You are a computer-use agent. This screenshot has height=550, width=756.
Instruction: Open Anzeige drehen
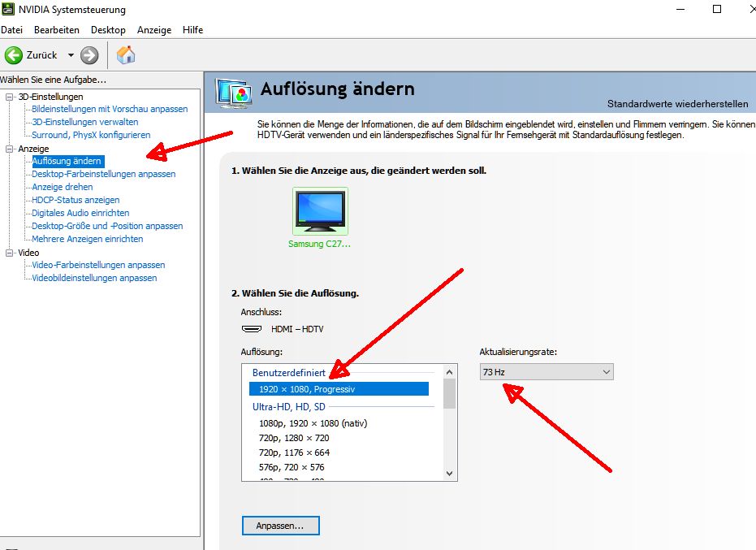63,187
